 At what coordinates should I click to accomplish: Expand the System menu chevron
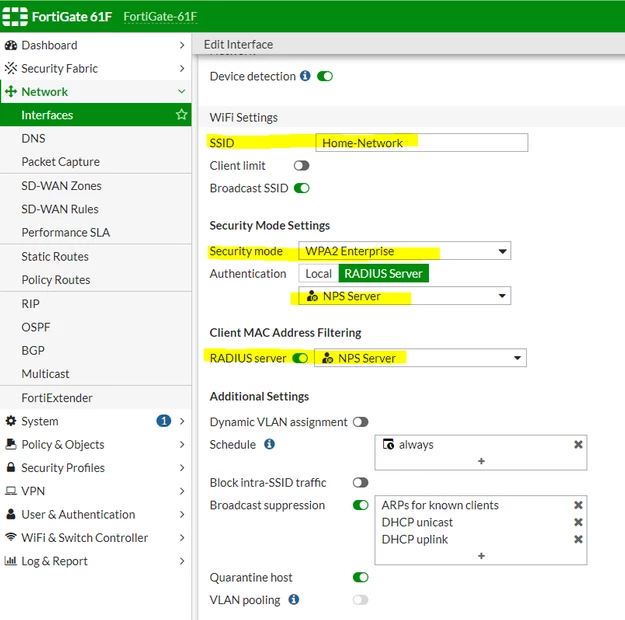tap(182, 421)
